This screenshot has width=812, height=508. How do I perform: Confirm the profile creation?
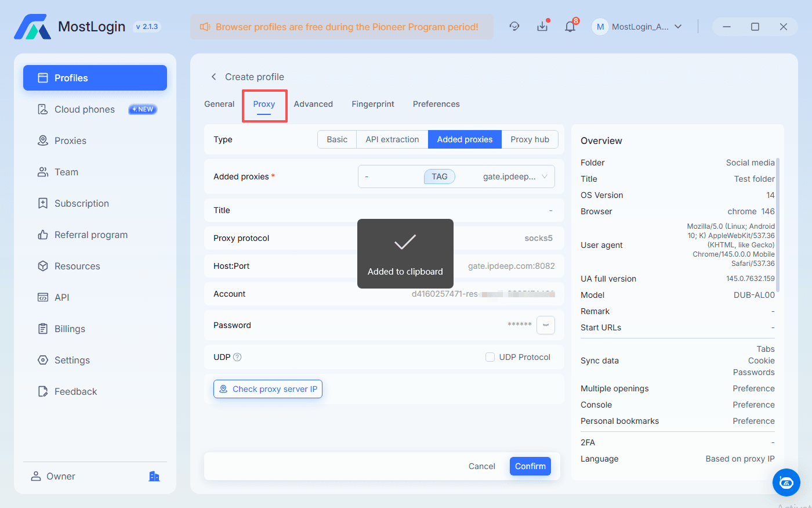[530, 466]
